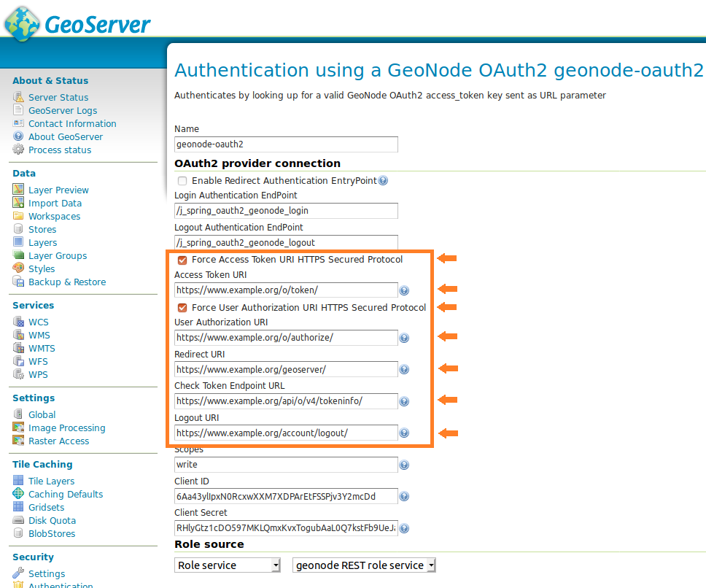Screen dimensions: 706x588
Task: Click the Gridsets icon under Tile Caching
Action: (18, 507)
